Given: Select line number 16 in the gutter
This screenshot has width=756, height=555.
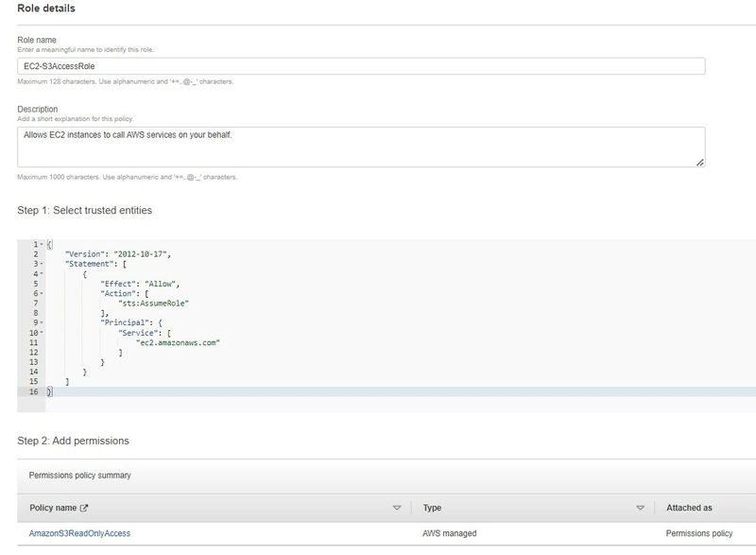Looking at the screenshot, I should click(33, 391).
